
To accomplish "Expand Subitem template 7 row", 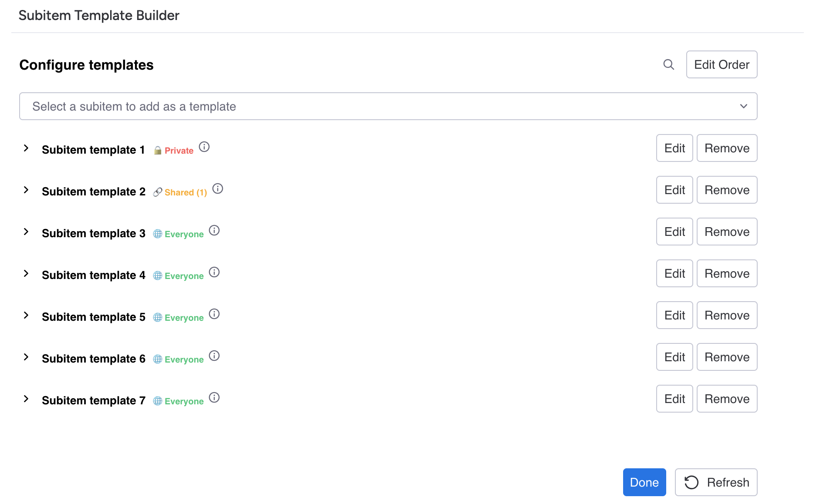I will click(26, 399).
